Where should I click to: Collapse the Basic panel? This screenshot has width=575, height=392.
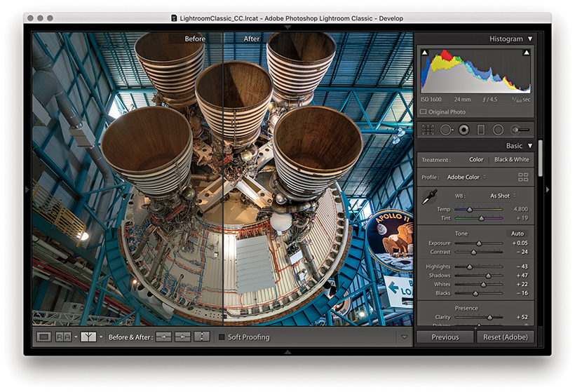pyautogui.click(x=530, y=146)
